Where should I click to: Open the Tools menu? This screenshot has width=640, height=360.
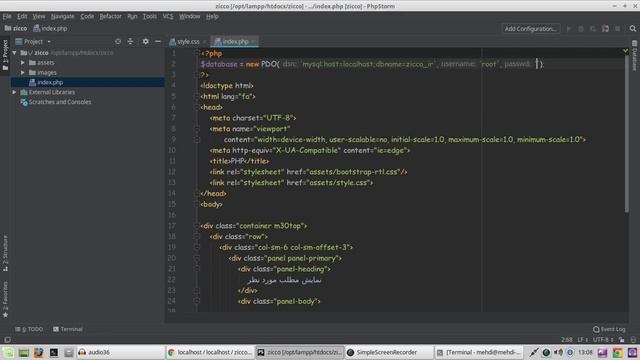pos(149,16)
